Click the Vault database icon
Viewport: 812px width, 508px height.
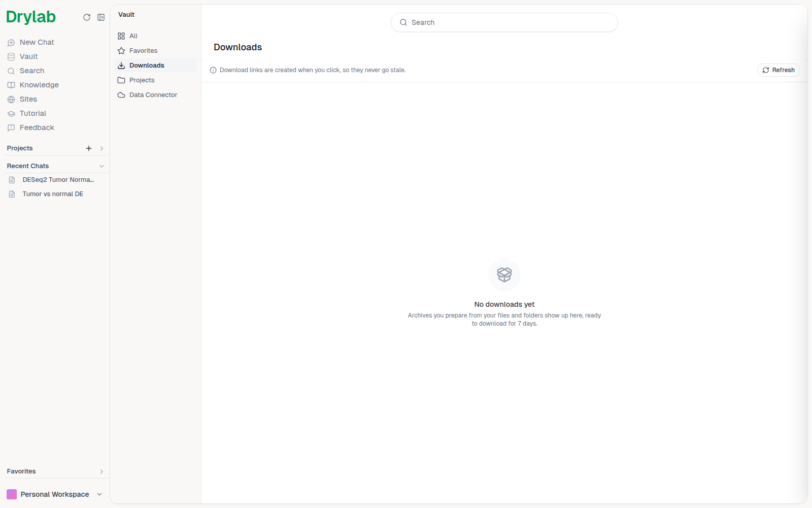(x=11, y=57)
